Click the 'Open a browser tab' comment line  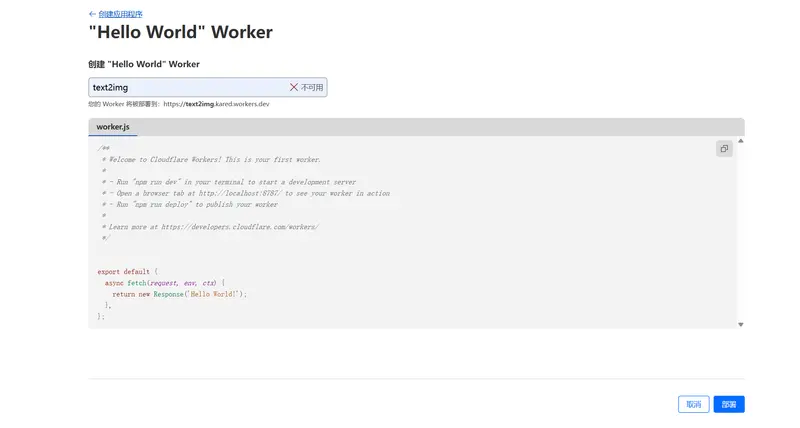click(245, 193)
